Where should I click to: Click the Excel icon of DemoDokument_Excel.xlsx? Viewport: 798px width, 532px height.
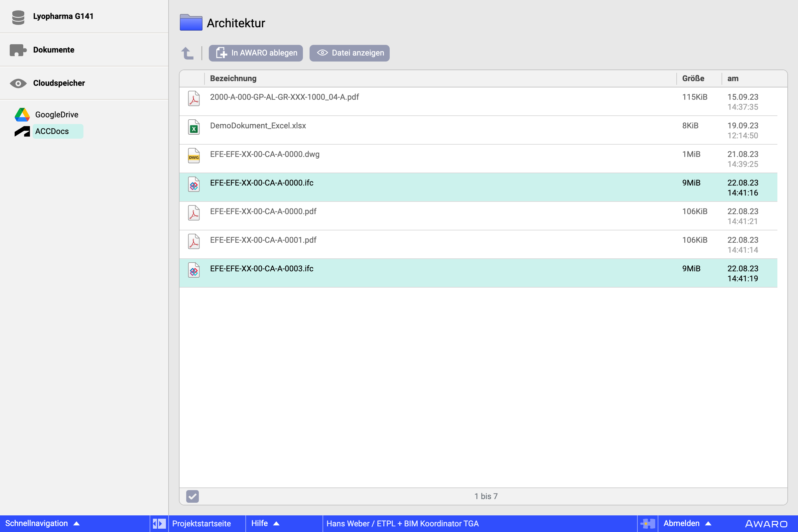pos(194,127)
